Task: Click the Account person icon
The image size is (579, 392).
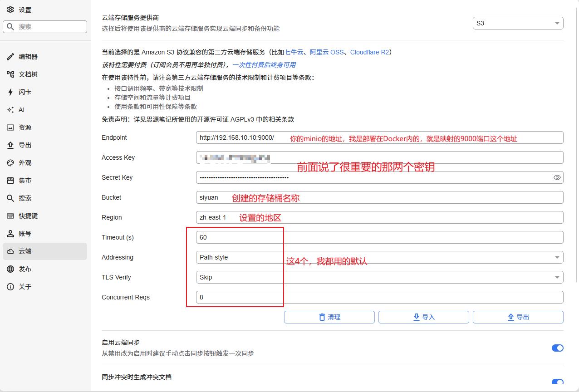Action: tap(10, 234)
